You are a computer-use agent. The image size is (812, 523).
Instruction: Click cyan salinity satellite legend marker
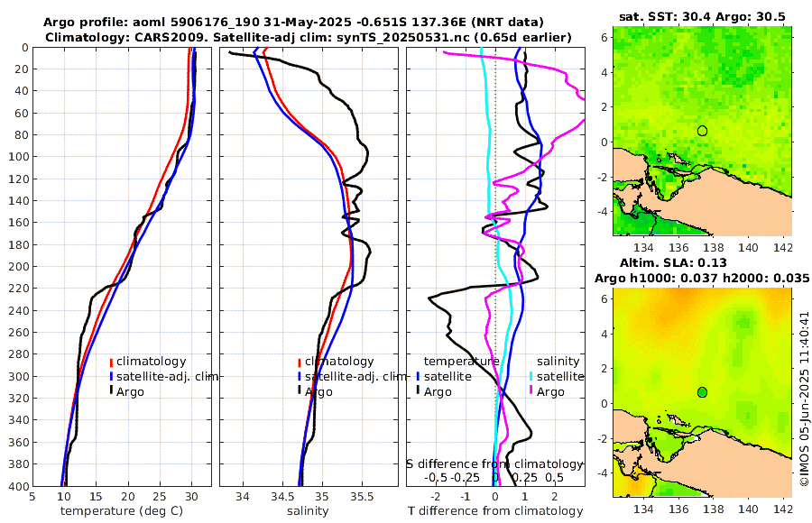pyautogui.click(x=531, y=376)
